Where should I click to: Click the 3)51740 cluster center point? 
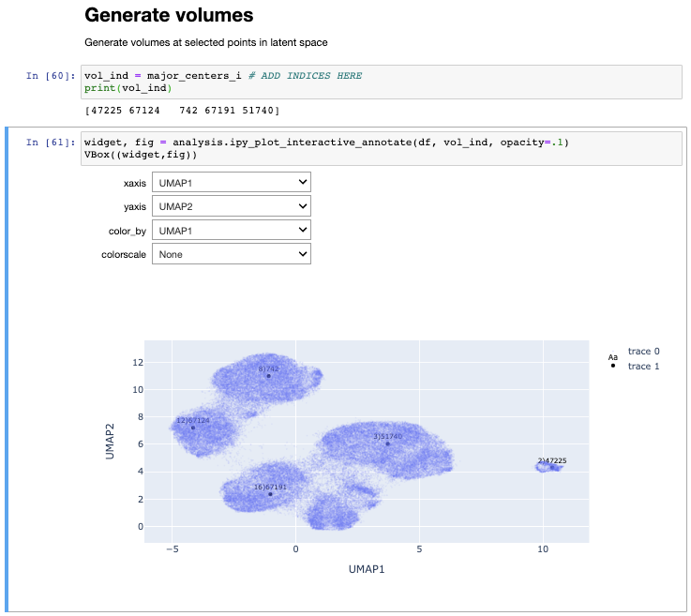click(x=387, y=443)
